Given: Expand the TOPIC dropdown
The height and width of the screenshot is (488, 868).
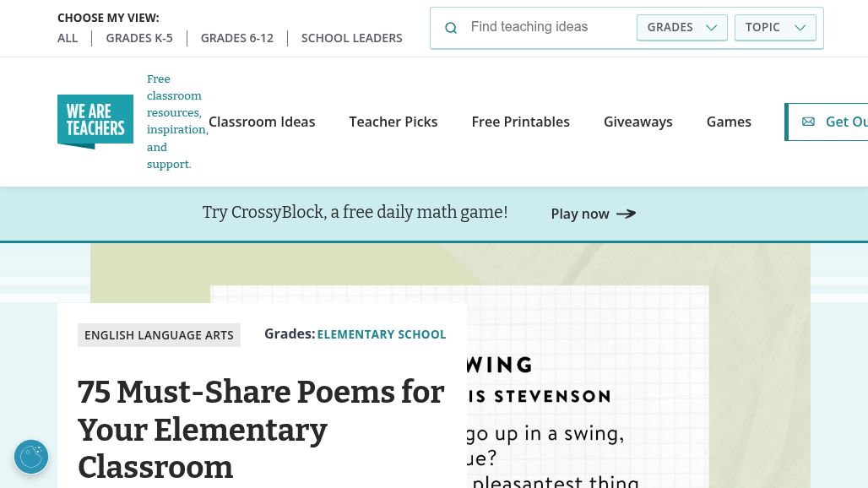Looking at the screenshot, I should point(775,28).
